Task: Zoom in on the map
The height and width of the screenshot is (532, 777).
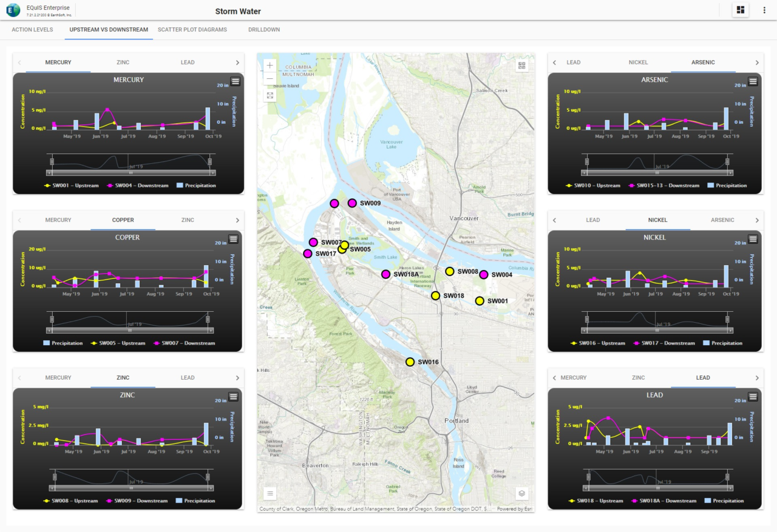Action: tap(270, 65)
